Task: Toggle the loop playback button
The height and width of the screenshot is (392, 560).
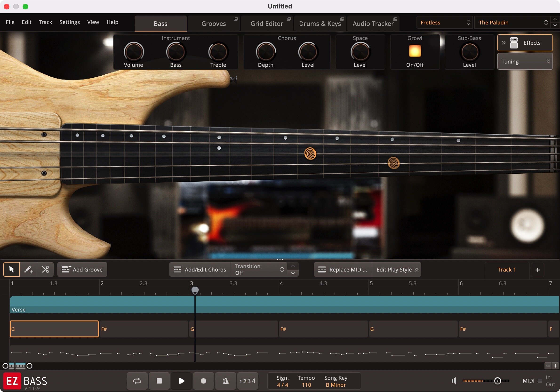Action: [x=137, y=381]
